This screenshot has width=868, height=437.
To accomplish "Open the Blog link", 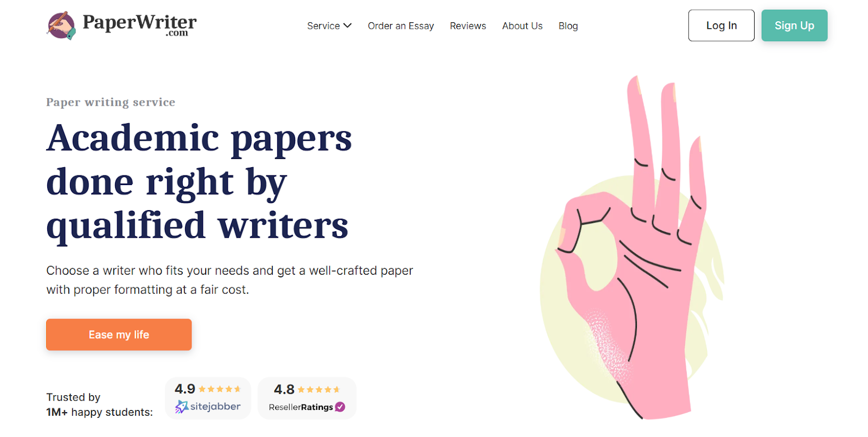I will 568,26.
